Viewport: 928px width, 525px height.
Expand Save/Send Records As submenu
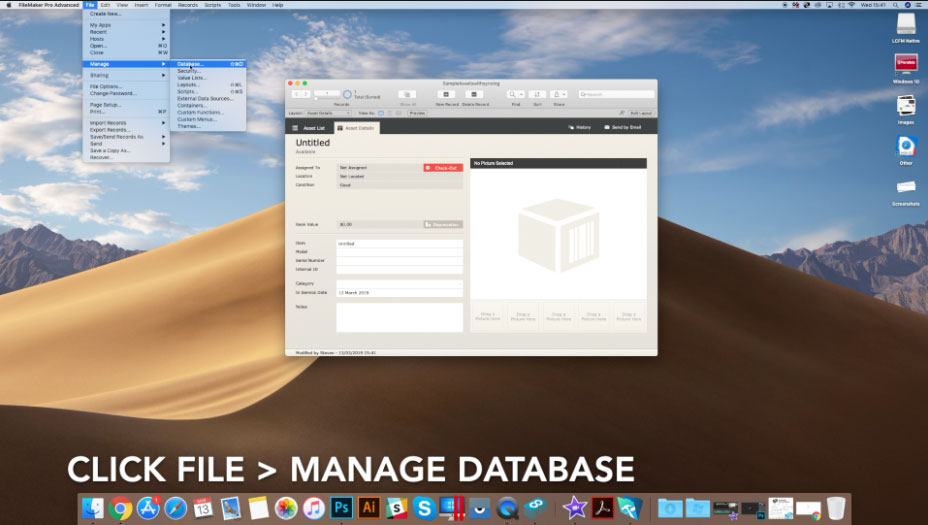(x=126, y=137)
